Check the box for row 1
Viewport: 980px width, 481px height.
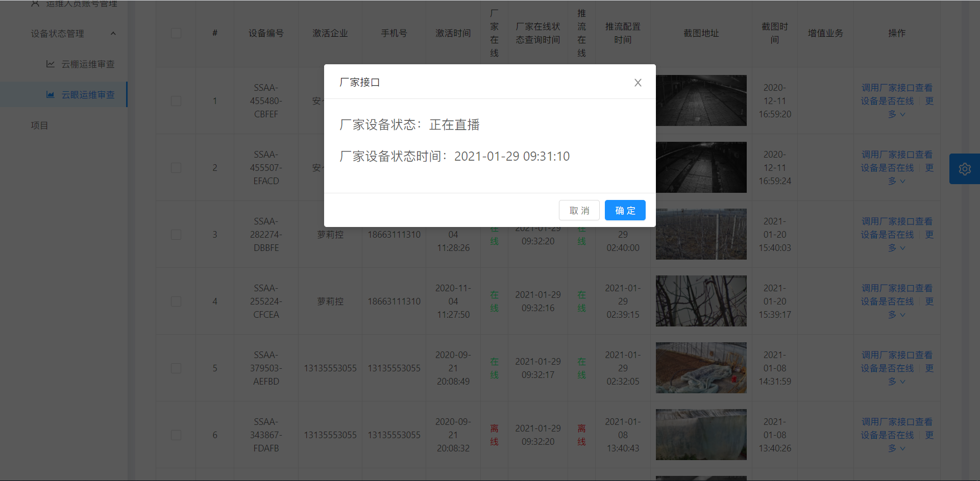pos(176,101)
